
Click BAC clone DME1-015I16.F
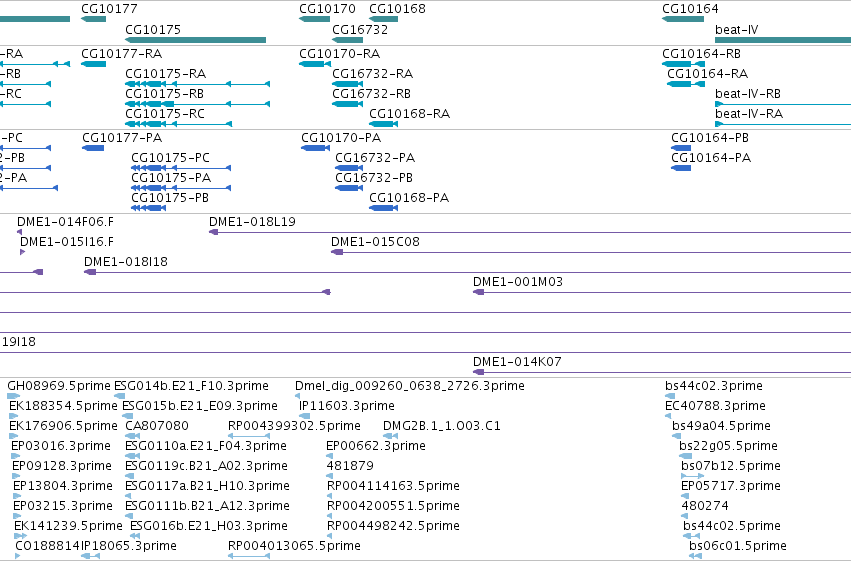click(22, 252)
